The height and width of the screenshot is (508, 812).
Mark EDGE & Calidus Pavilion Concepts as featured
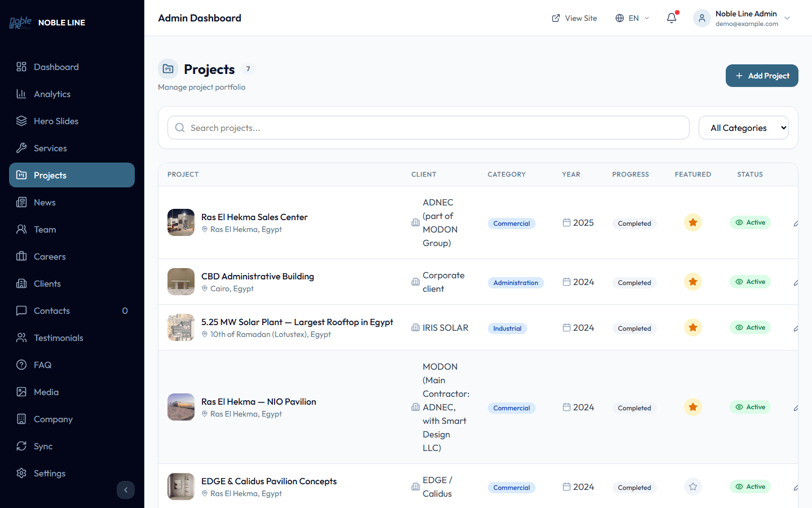693,487
